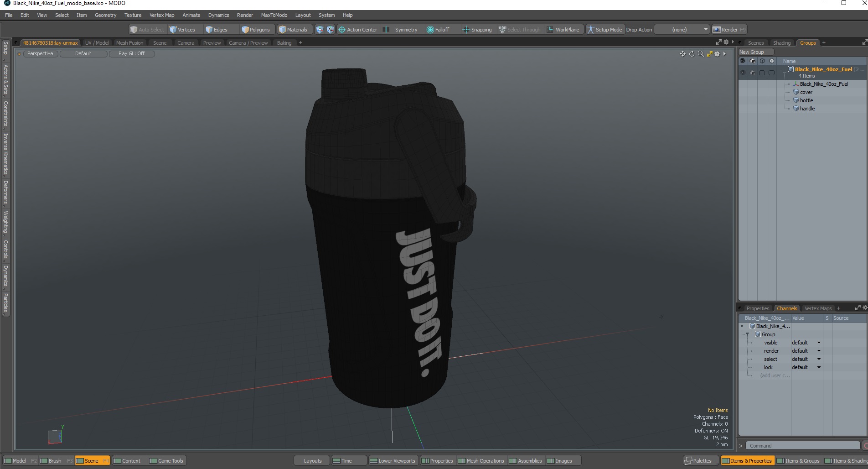Viewport: 868px width, 469px height.
Task: Toggle Setup Mode
Action: (x=604, y=30)
